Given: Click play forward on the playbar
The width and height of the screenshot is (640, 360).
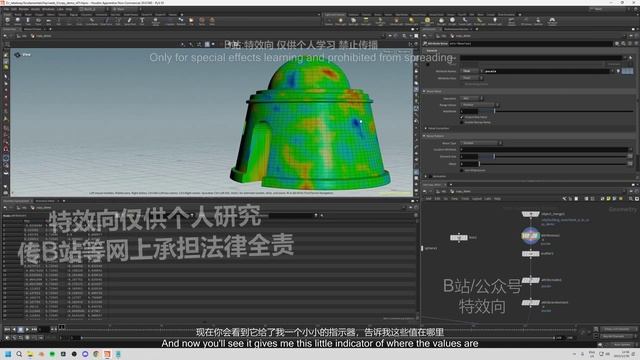Looking at the screenshot, I should (27, 329).
